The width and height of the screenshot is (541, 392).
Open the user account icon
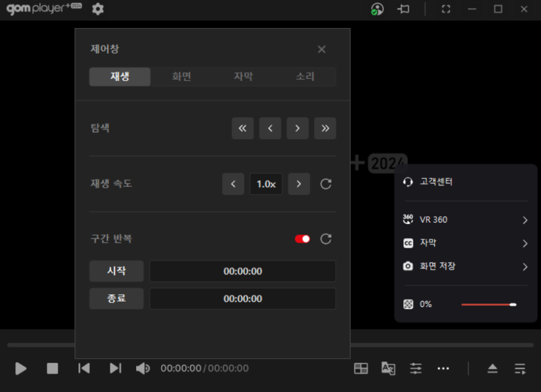[377, 9]
